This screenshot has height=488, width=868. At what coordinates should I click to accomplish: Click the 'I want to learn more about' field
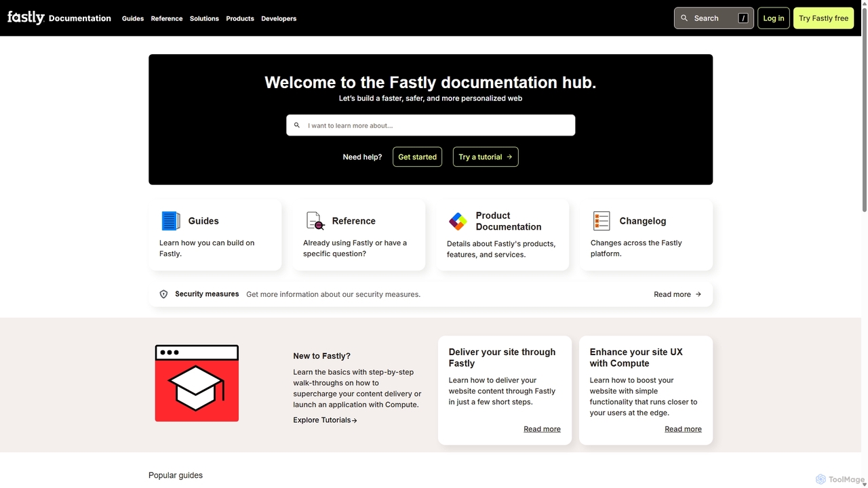click(431, 125)
